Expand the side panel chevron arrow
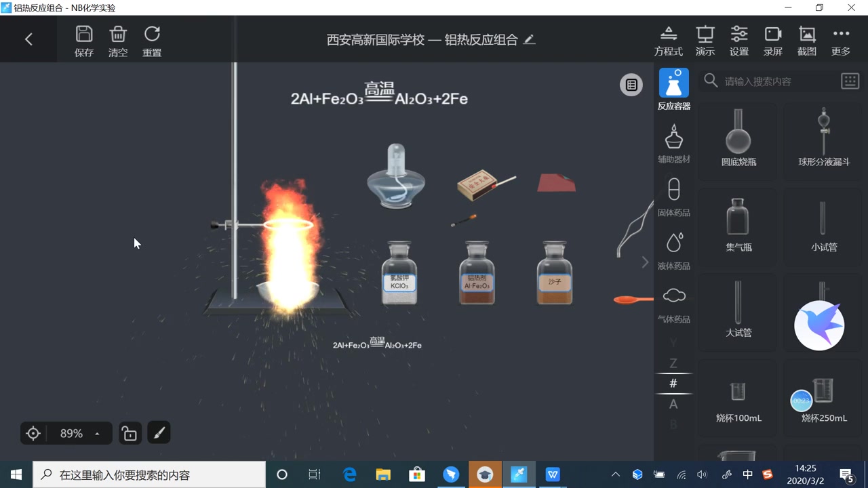This screenshot has width=868, height=488. (645, 262)
